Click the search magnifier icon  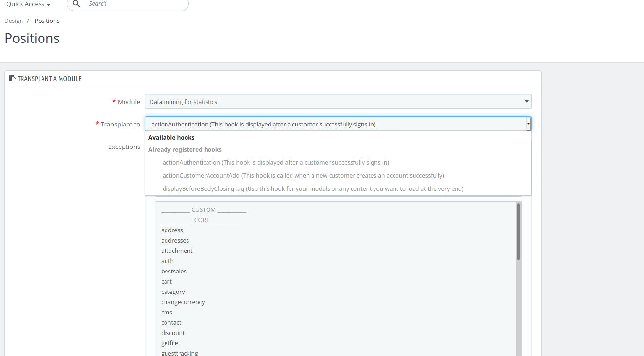76,4
